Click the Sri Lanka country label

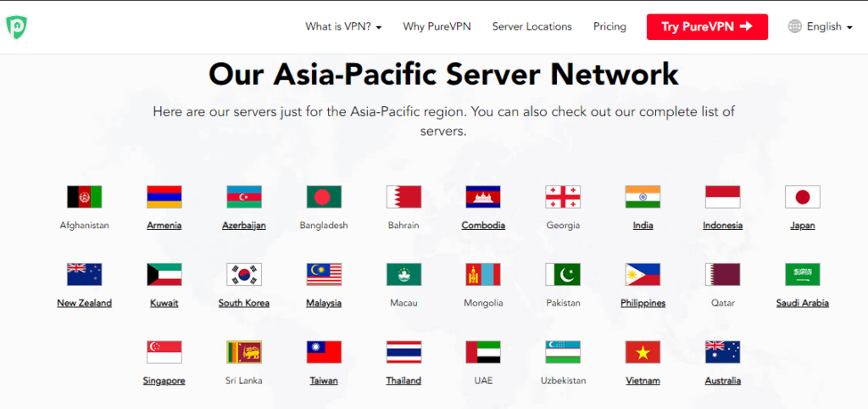point(244,381)
